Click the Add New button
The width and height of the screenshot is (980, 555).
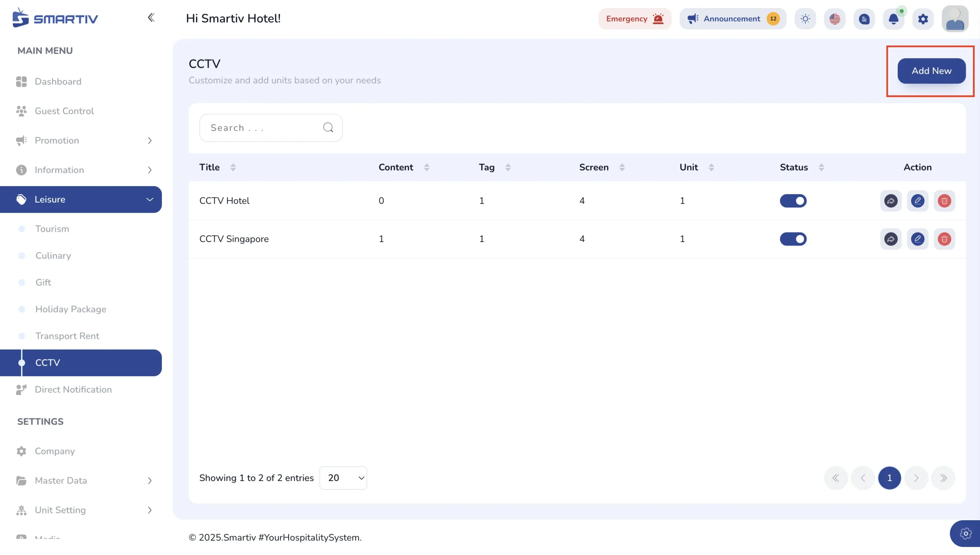[x=931, y=71]
